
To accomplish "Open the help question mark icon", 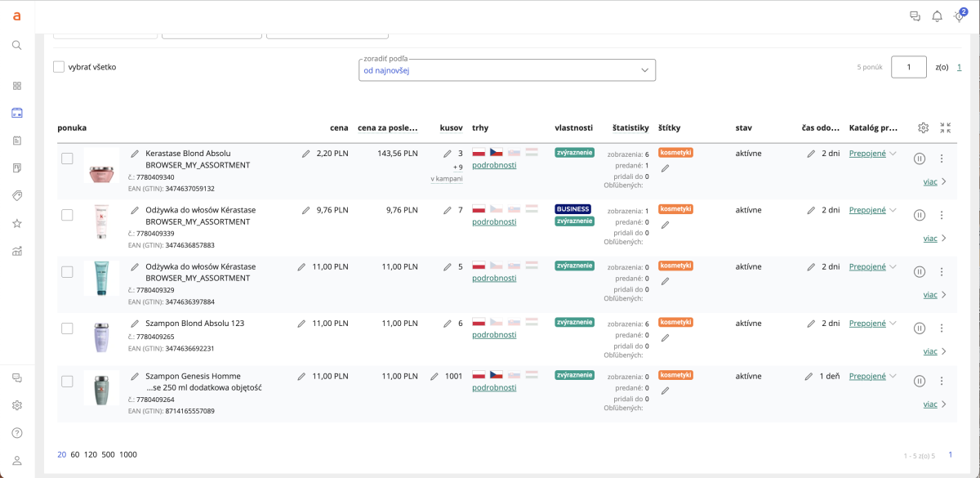I will tap(17, 433).
